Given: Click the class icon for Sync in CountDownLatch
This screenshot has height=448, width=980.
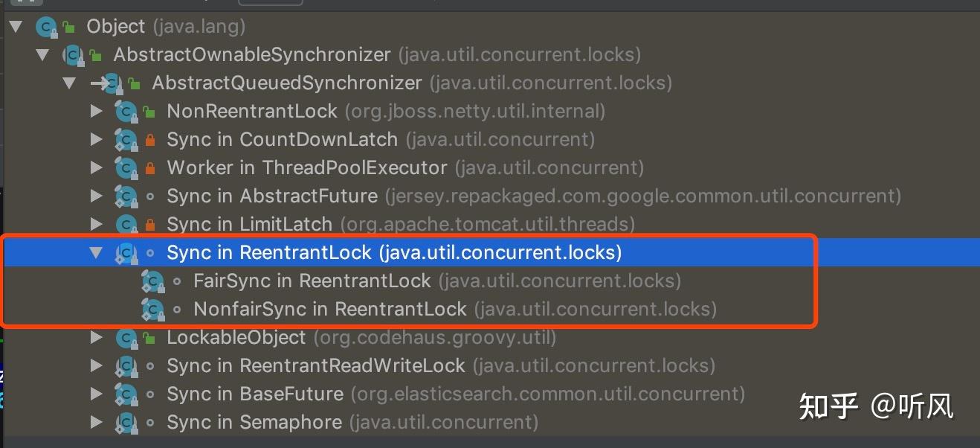Looking at the screenshot, I should tap(125, 140).
